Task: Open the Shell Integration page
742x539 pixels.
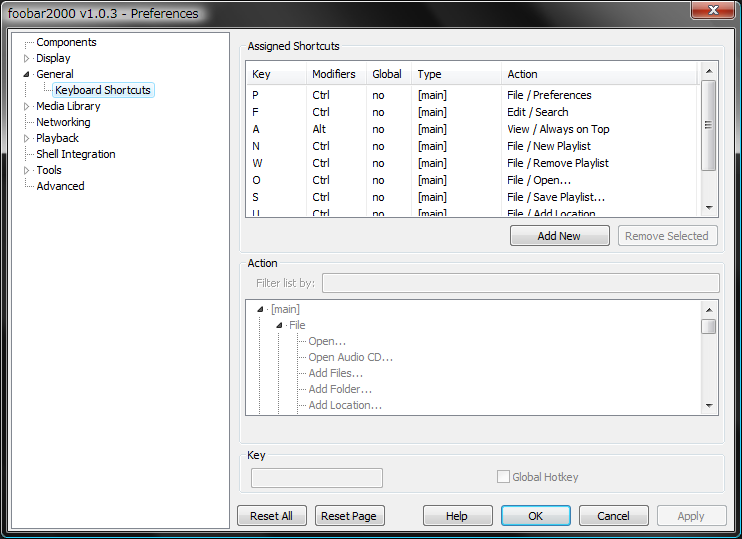Action: pyautogui.click(x=76, y=154)
